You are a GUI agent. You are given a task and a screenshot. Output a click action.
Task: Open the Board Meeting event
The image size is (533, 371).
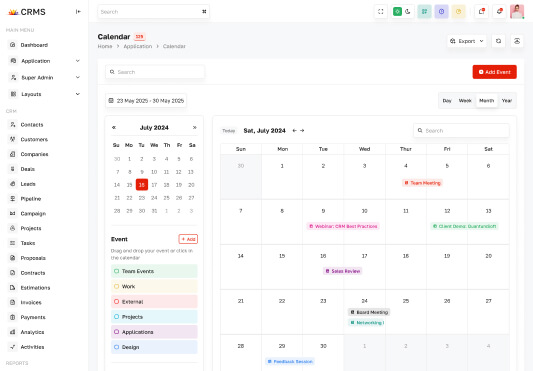click(x=369, y=312)
